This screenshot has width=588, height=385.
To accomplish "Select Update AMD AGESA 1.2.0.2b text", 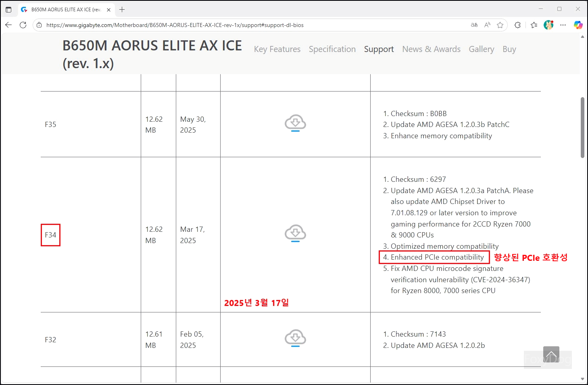I will coord(438,345).
